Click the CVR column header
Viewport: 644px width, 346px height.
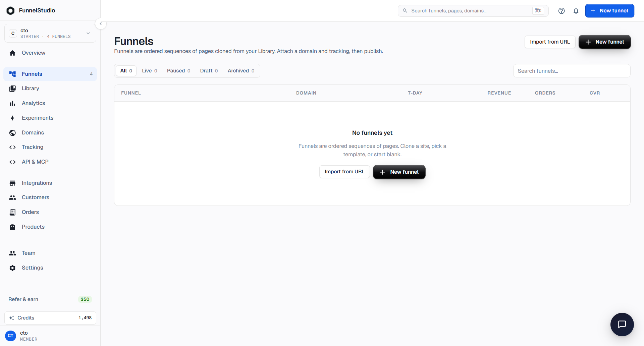coord(595,93)
